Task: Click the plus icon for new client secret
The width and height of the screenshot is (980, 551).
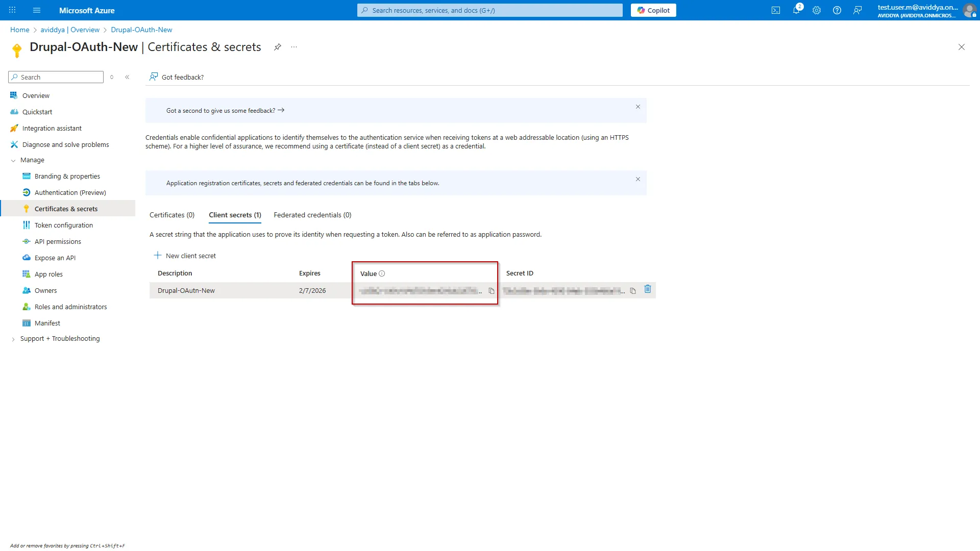Action: point(158,255)
